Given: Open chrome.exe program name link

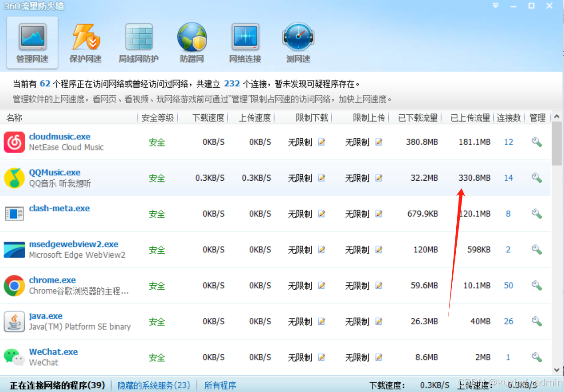Looking at the screenshot, I should tap(52, 280).
